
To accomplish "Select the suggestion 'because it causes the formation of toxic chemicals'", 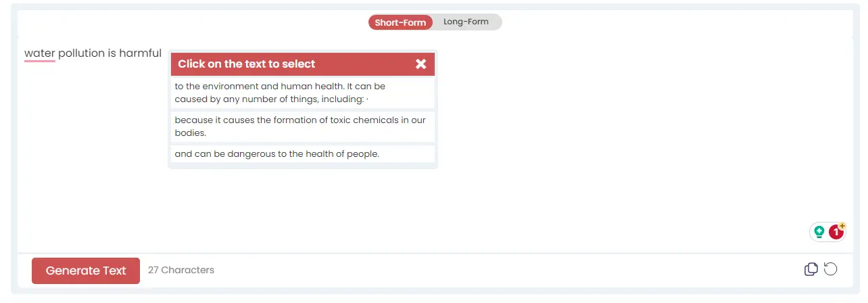I will coord(303,126).
